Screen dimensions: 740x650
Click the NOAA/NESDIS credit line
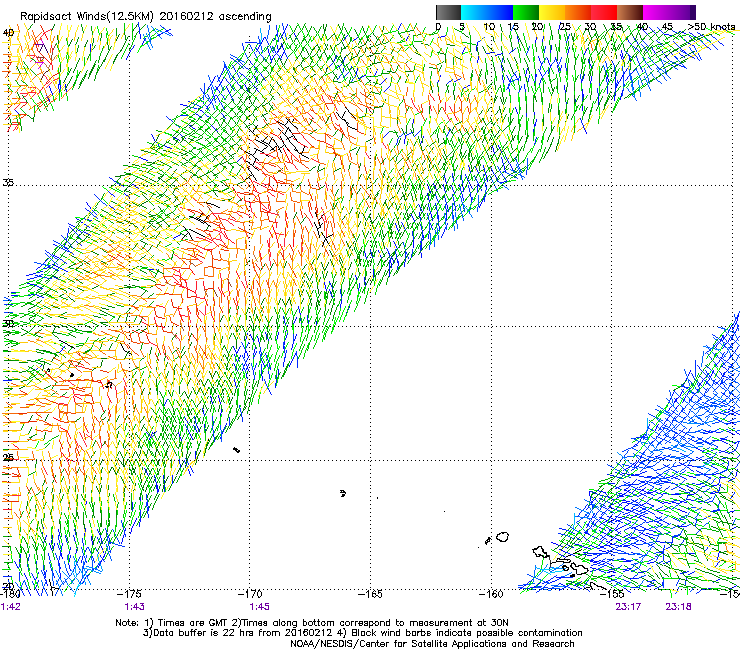click(x=432, y=644)
